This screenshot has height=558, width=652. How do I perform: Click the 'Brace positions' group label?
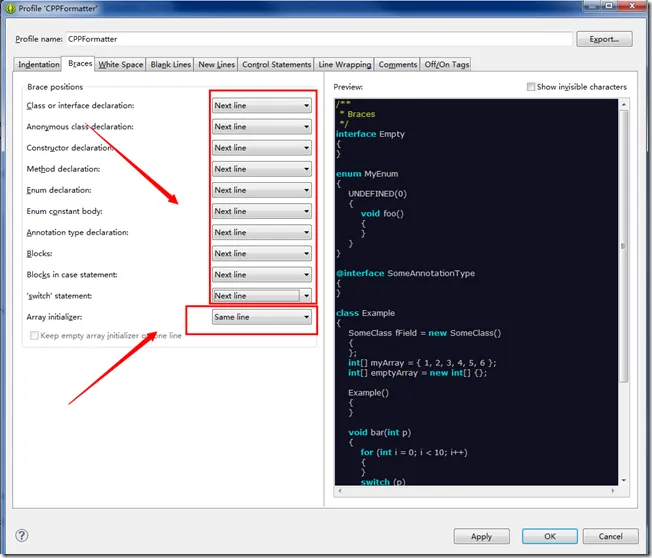pyautogui.click(x=55, y=87)
